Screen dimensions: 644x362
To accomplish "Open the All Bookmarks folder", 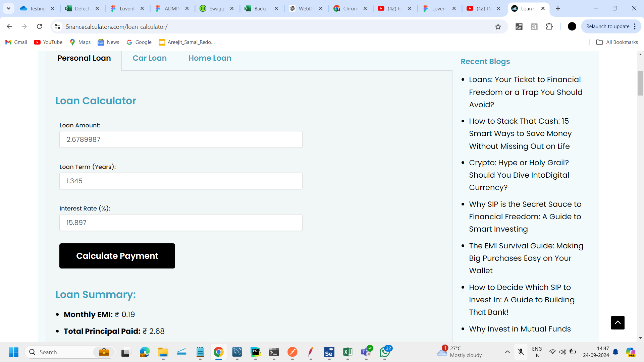I will pos(617,42).
